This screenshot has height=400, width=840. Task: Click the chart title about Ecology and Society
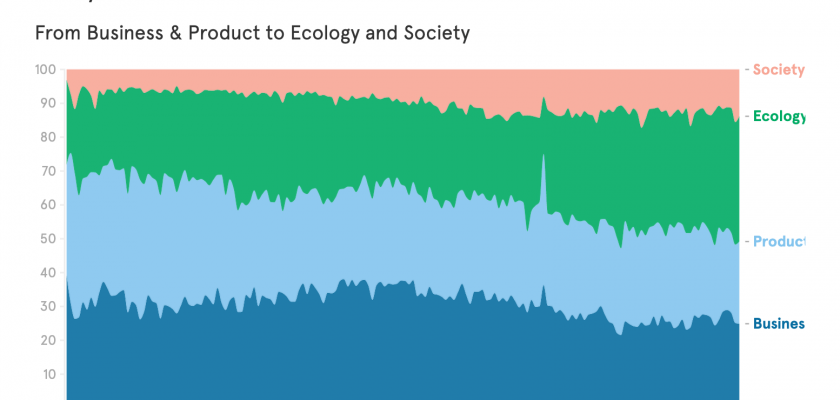252,33
